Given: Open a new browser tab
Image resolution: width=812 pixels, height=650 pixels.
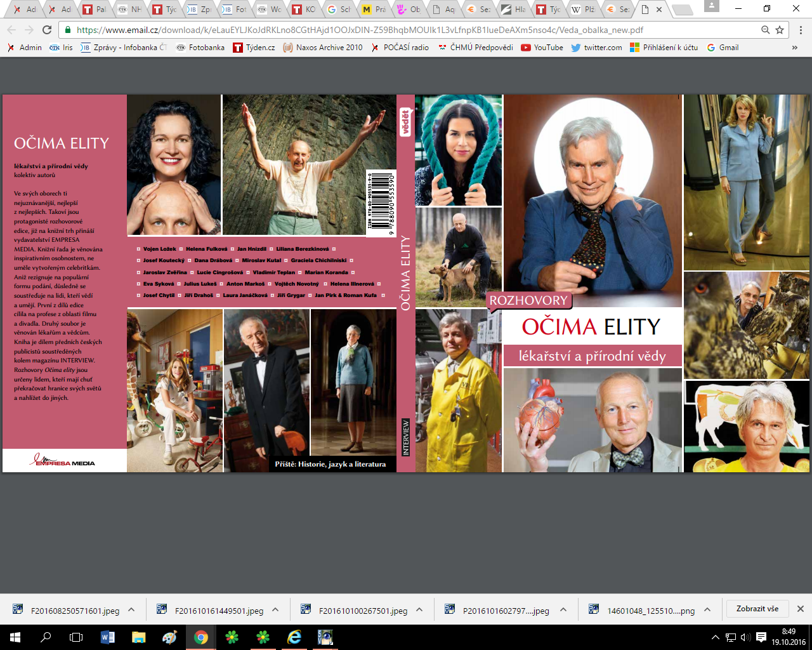Looking at the screenshot, I should [683, 10].
